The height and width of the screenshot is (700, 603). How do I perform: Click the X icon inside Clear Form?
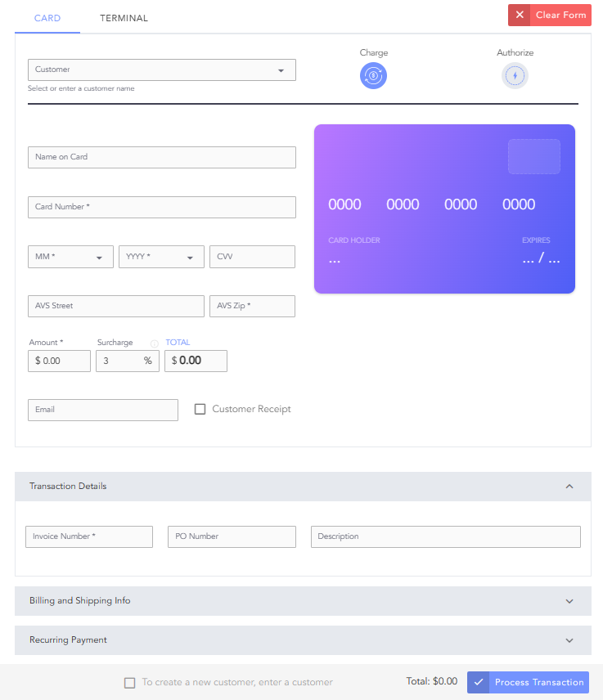[x=520, y=15]
